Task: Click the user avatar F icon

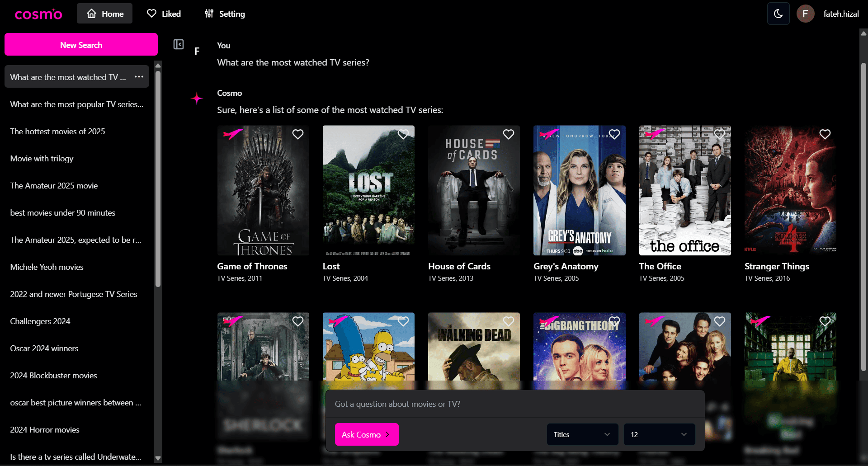Action: pyautogui.click(x=805, y=14)
